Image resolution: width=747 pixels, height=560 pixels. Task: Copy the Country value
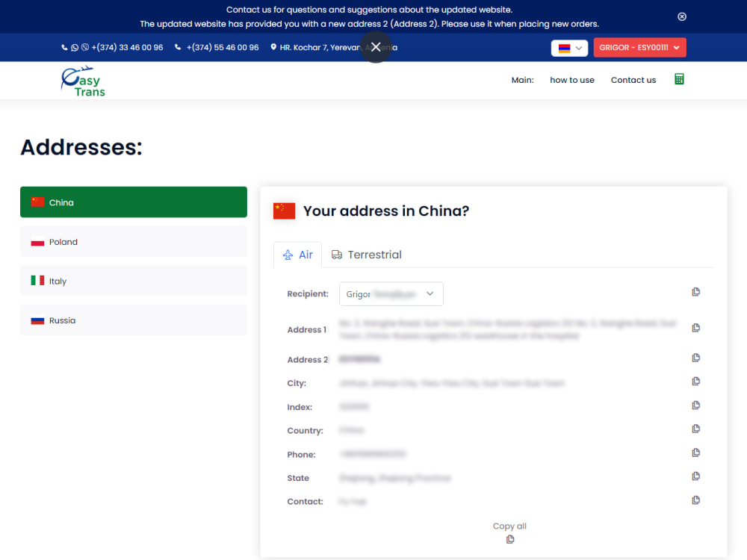coord(695,429)
